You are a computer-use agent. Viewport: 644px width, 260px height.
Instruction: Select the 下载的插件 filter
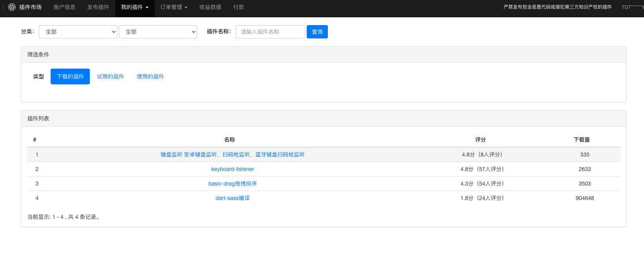pos(70,76)
